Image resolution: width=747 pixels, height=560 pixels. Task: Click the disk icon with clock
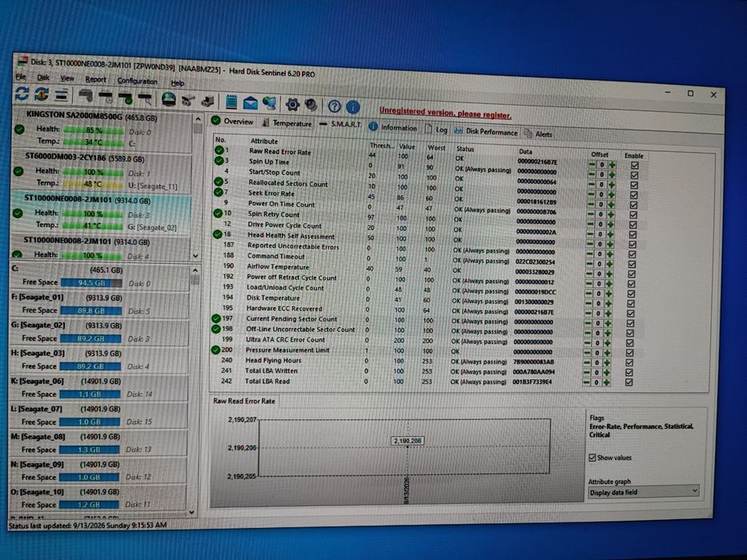(106, 98)
